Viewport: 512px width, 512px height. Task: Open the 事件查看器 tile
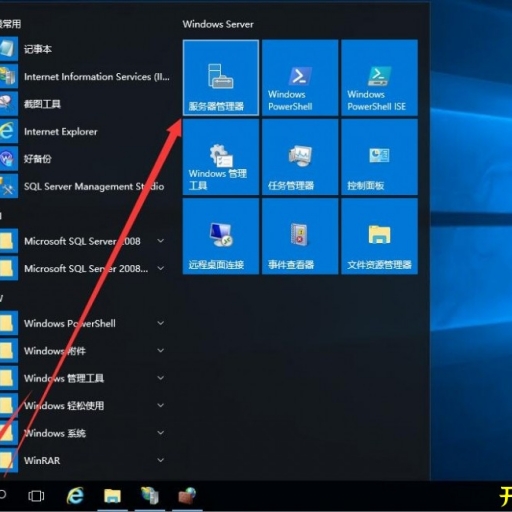pyautogui.click(x=300, y=236)
